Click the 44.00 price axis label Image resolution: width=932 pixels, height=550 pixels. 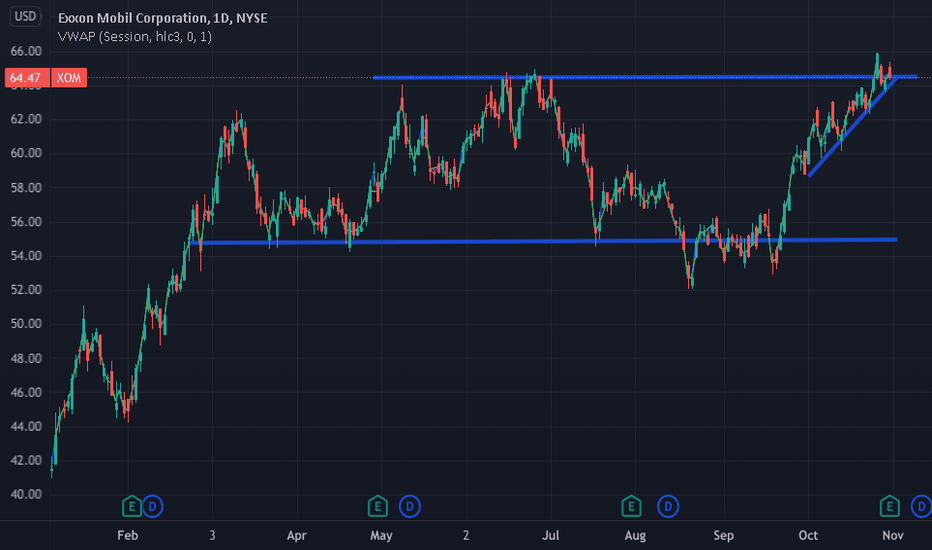click(x=26, y=426)
